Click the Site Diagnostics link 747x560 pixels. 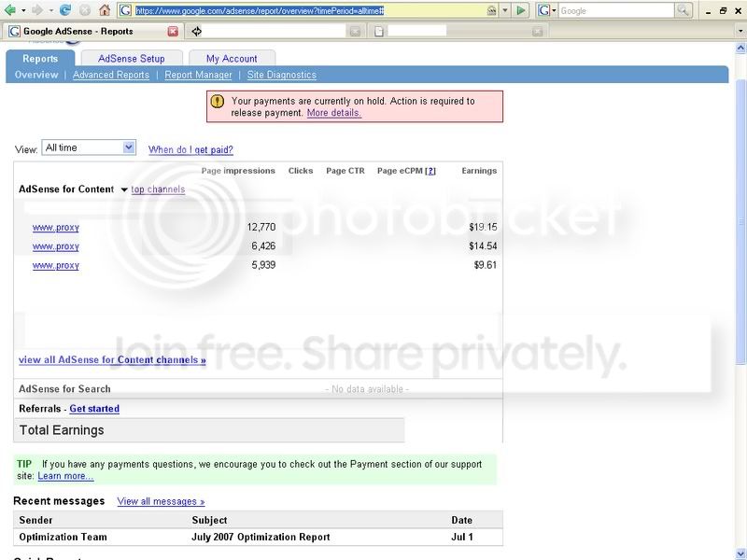coord(282,75)
